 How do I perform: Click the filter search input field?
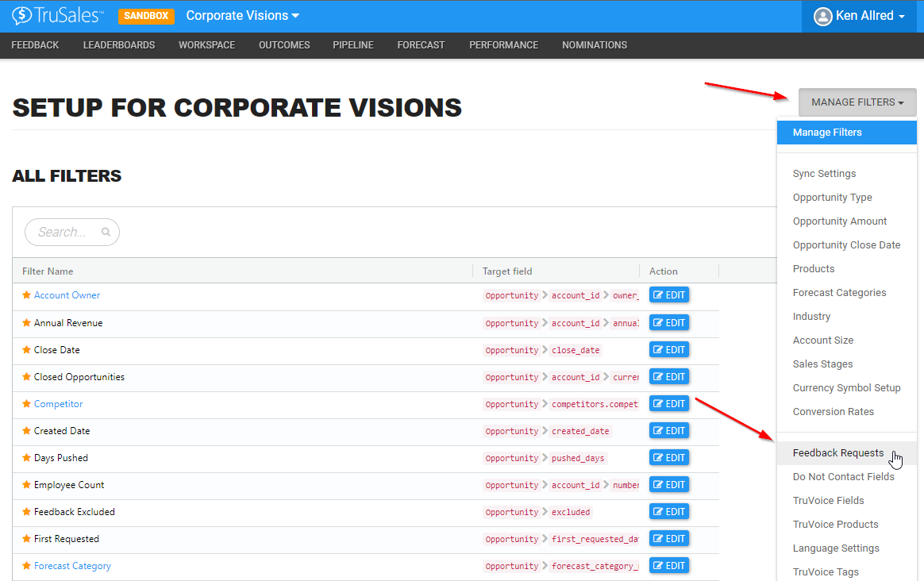72,233
